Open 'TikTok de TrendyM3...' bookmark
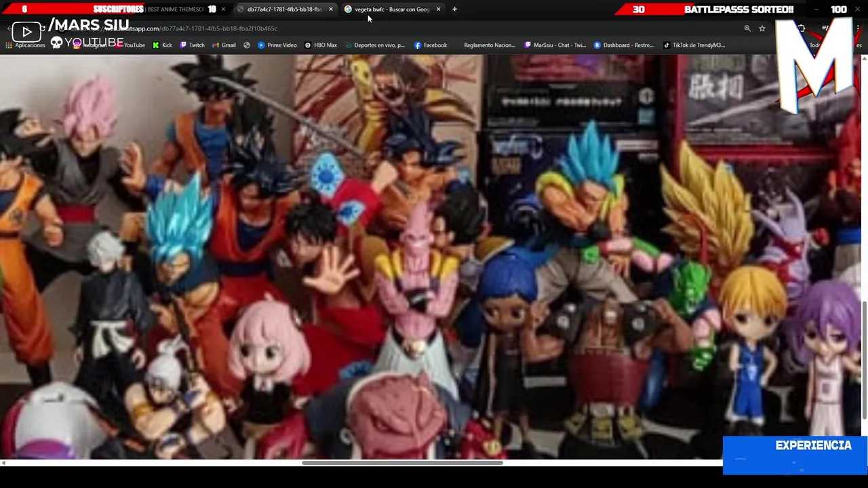The width and height of the screenshot is (868, 488). coord(694,45)
